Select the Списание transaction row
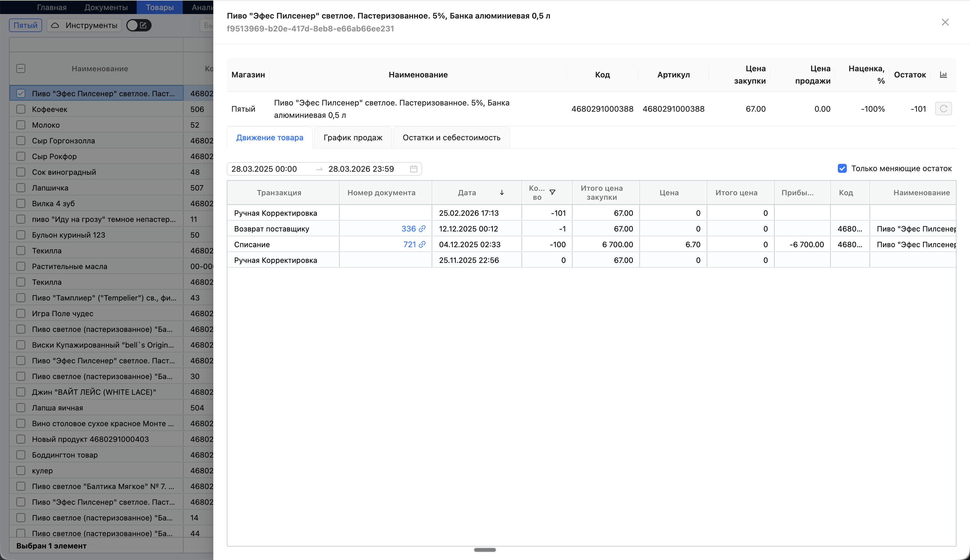970x560 pixels. click(x=591, y=245)
